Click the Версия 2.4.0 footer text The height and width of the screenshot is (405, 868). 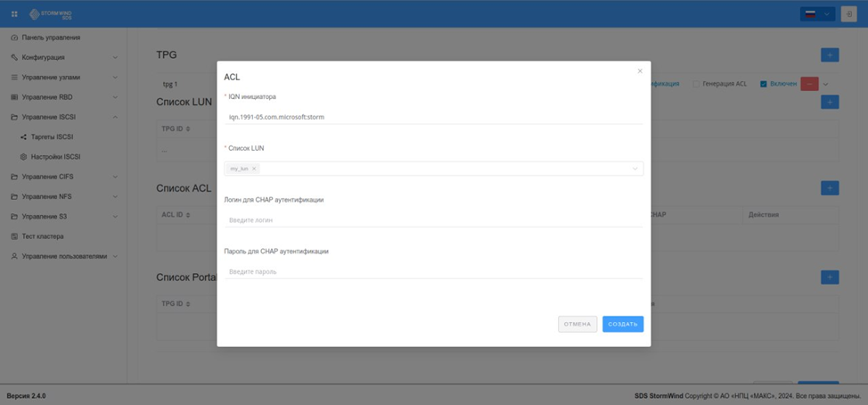[x=26, y=396]
